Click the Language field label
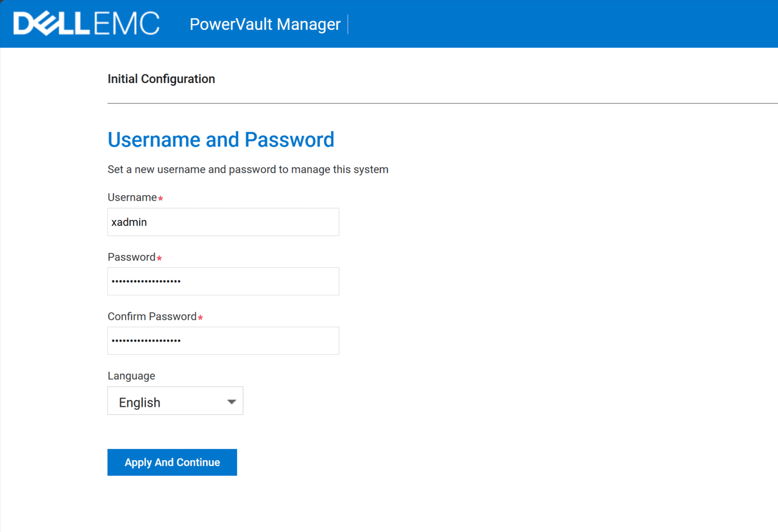Screen dimensions: 778x532 tap(131, 375)
